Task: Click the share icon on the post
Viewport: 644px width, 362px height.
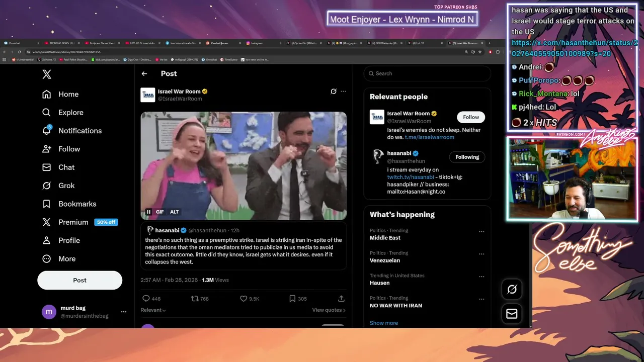Action: tap(341, 299)
